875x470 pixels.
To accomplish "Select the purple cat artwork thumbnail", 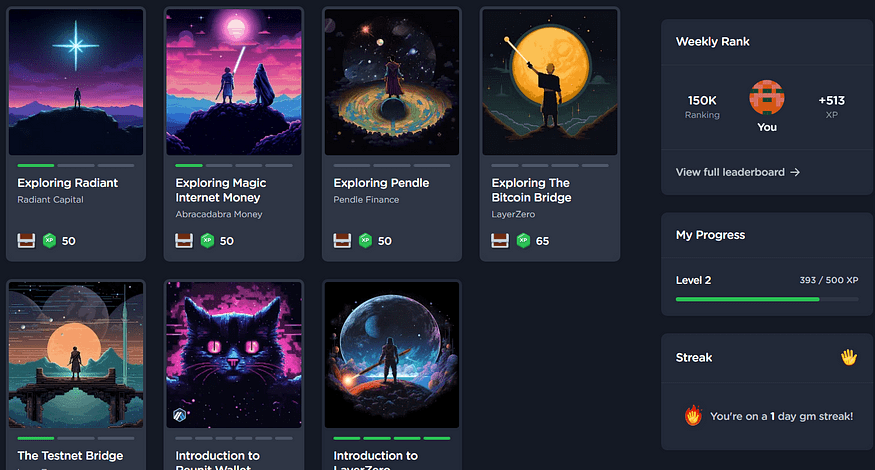I will click(234, 354).
